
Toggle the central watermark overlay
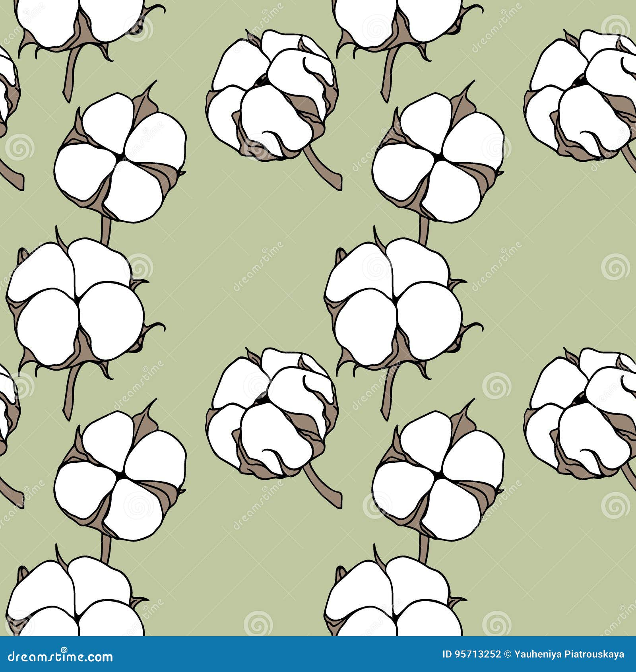tap(318, 336)
